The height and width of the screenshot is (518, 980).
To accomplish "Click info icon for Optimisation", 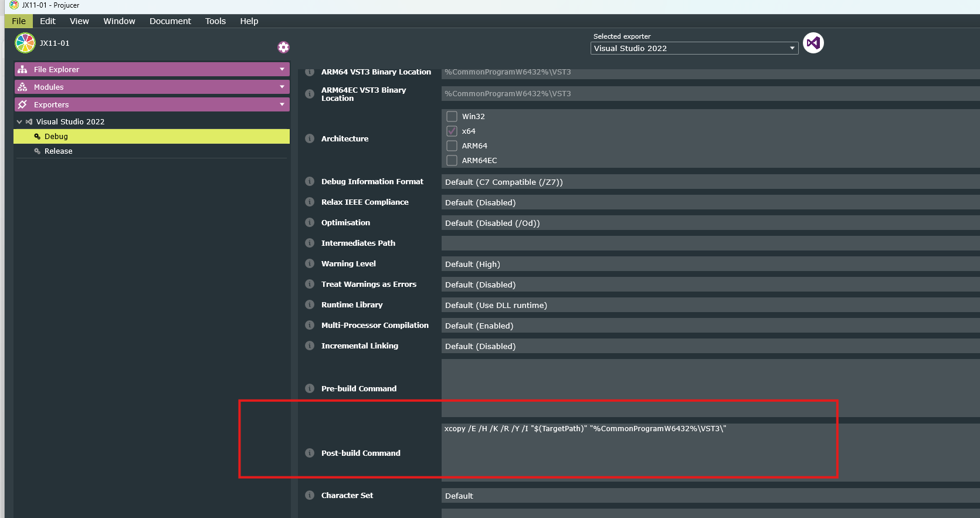I will (x=310, y=222).
